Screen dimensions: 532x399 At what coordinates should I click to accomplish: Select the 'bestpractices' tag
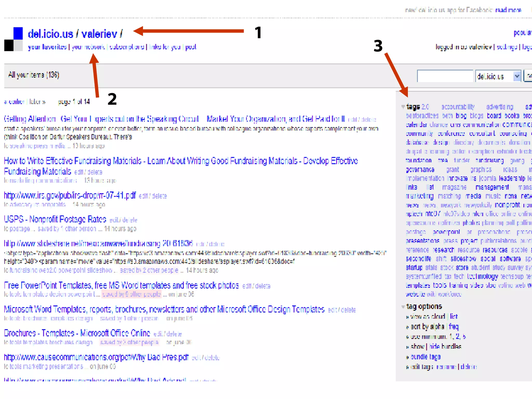click(x=422, y=116)
